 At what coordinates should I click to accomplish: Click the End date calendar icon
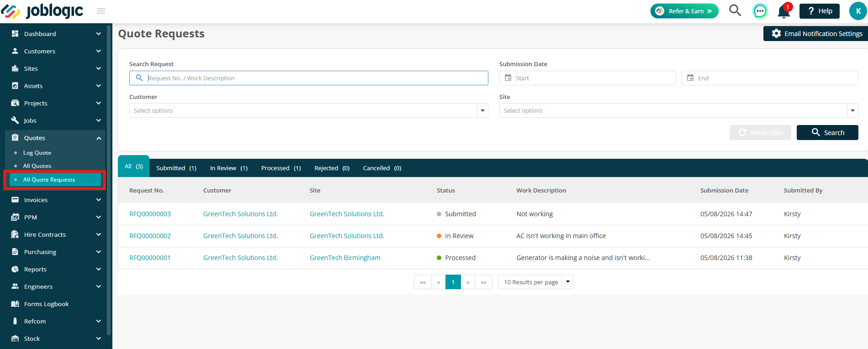(690, 78)
